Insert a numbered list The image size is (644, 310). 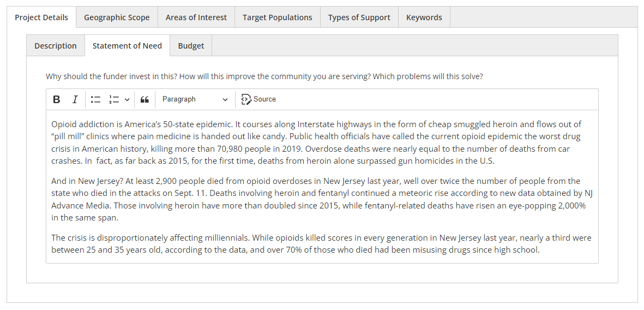(x=114, y=99)
